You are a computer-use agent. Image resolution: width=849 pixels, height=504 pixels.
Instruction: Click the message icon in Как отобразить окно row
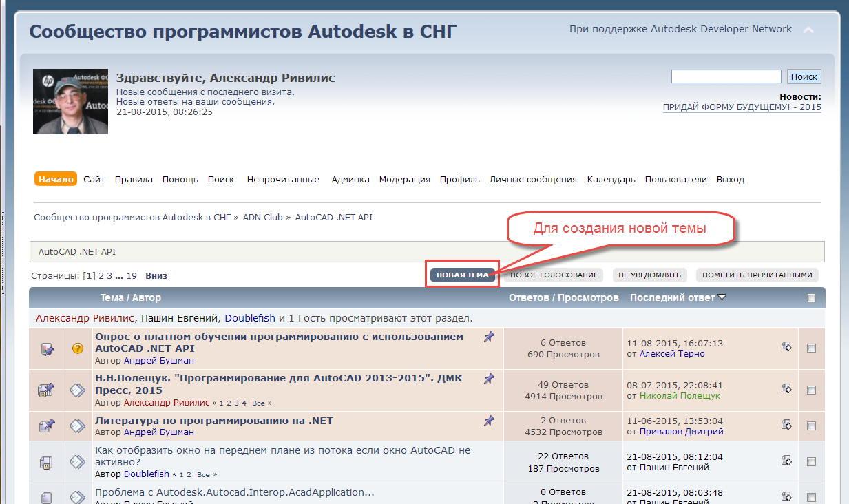[x=78, y=462]
